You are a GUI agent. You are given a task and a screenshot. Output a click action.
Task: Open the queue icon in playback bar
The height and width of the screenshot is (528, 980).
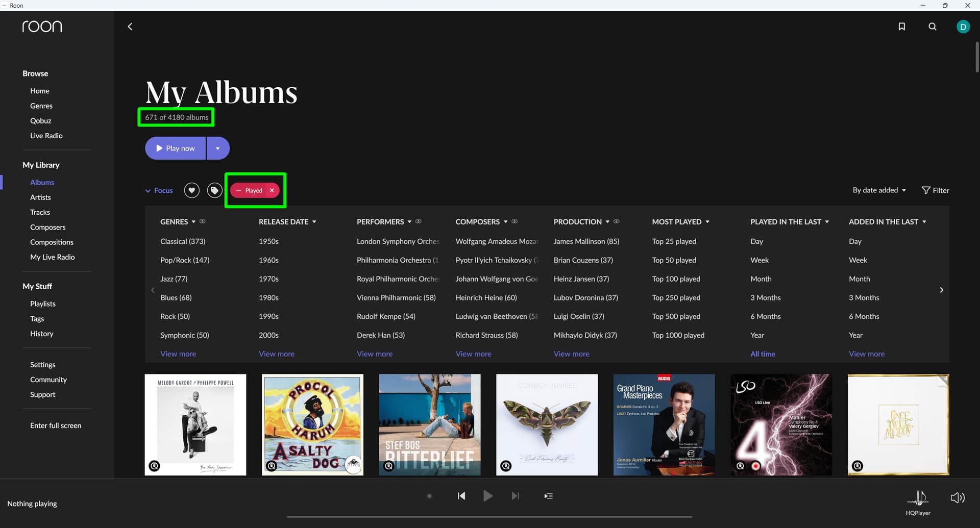(x=548, y=496)
